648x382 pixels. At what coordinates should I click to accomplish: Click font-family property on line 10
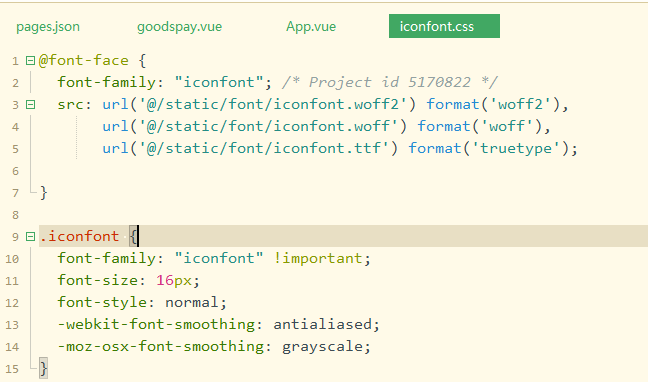pos(106,258)
